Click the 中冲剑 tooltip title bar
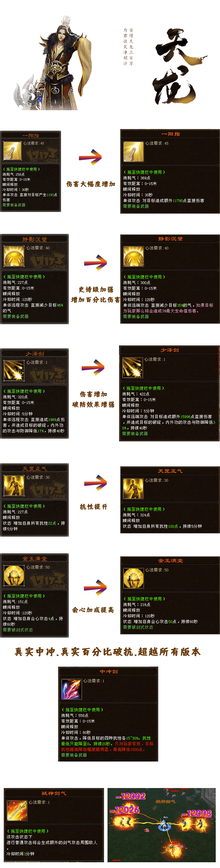220x868 pixels. 108,672
